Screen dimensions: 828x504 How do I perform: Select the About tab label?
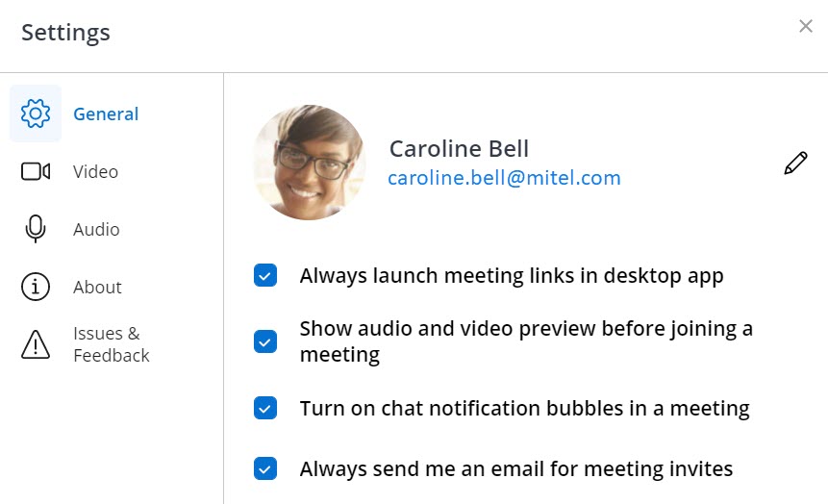(x=97, y=287)
